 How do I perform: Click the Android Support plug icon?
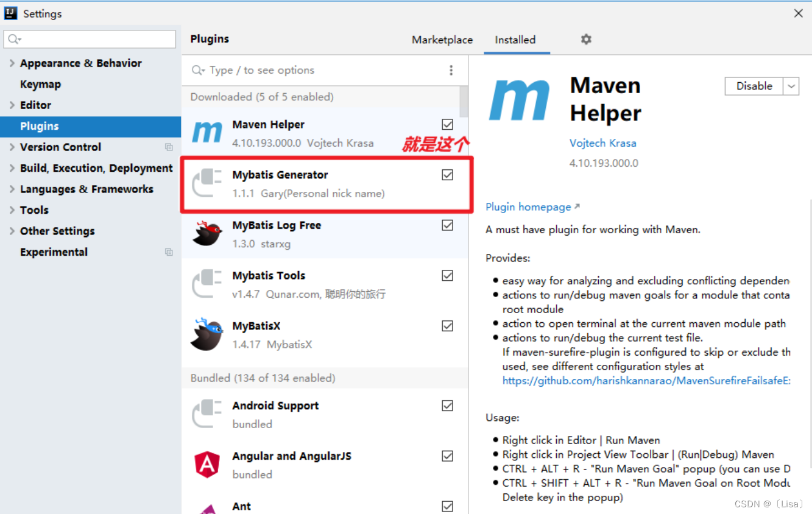(207, 414)
